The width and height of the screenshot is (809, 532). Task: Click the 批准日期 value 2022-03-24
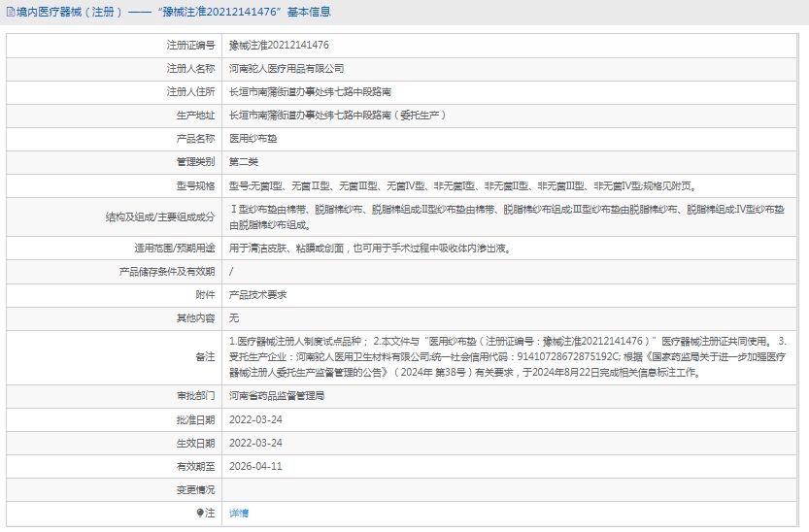[x=254, y=419]
